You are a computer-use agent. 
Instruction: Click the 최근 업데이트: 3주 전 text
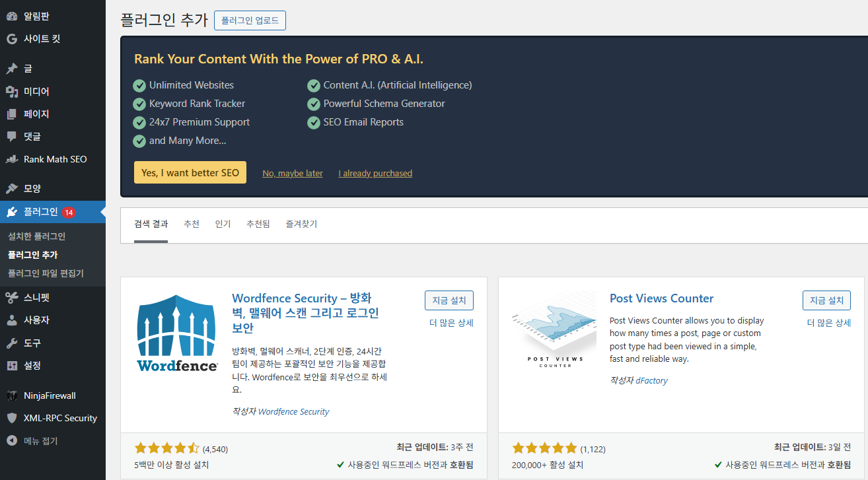pyautogui.click(x=435, y=447)
